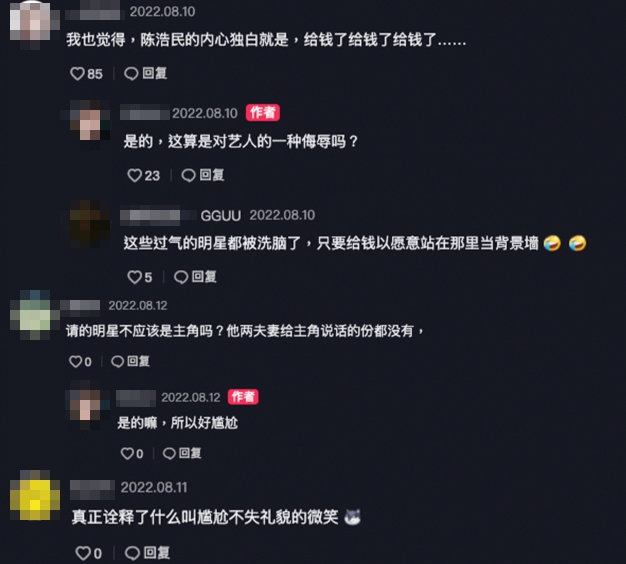
Task: Like the 2022.08.12 comment about 主角
Action: point(75,362)
